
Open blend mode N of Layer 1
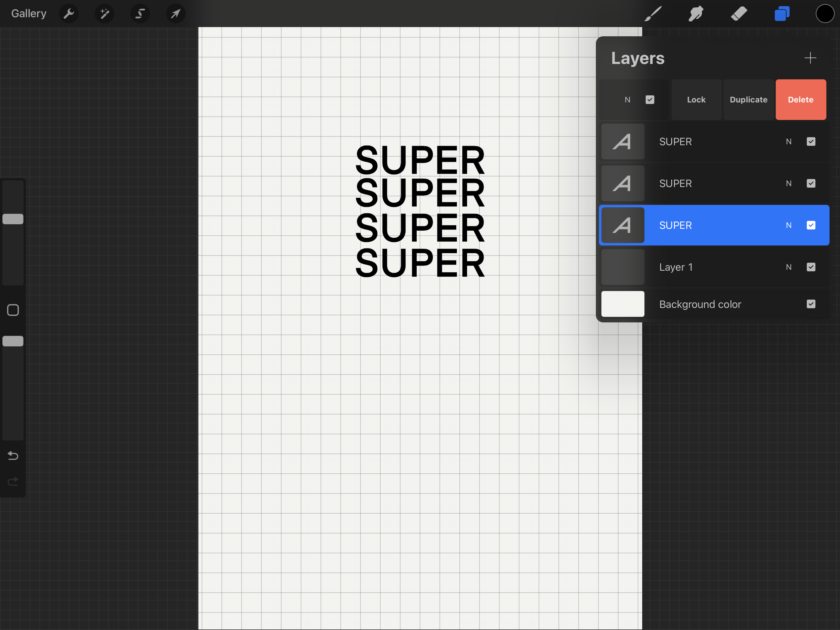(x=788, y=267)
